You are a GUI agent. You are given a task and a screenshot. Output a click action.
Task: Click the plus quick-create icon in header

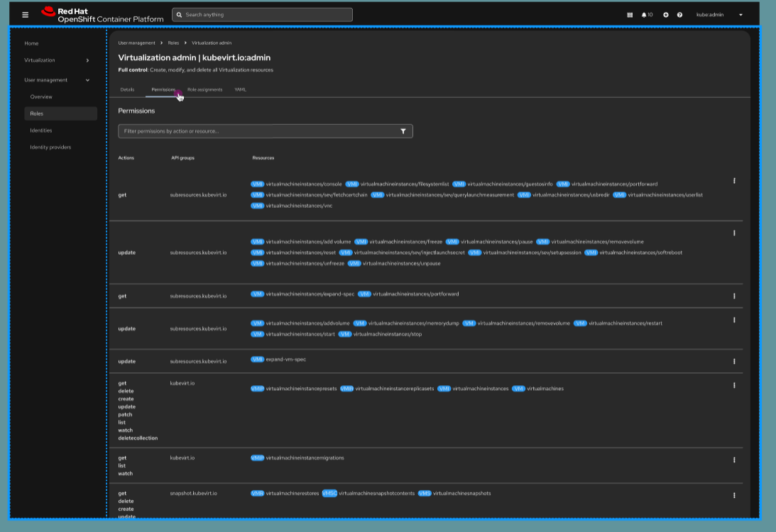[666, 15]
